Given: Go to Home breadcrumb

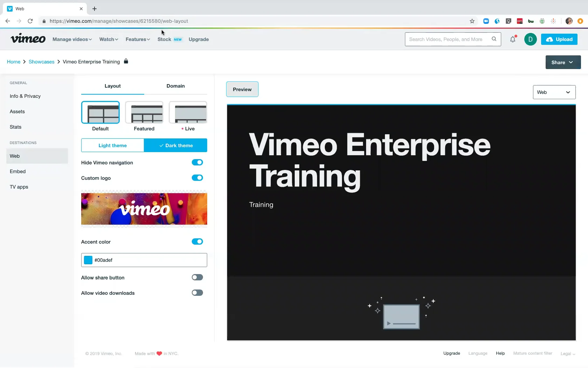Looking at the screenshot, I should click(14, 62).
